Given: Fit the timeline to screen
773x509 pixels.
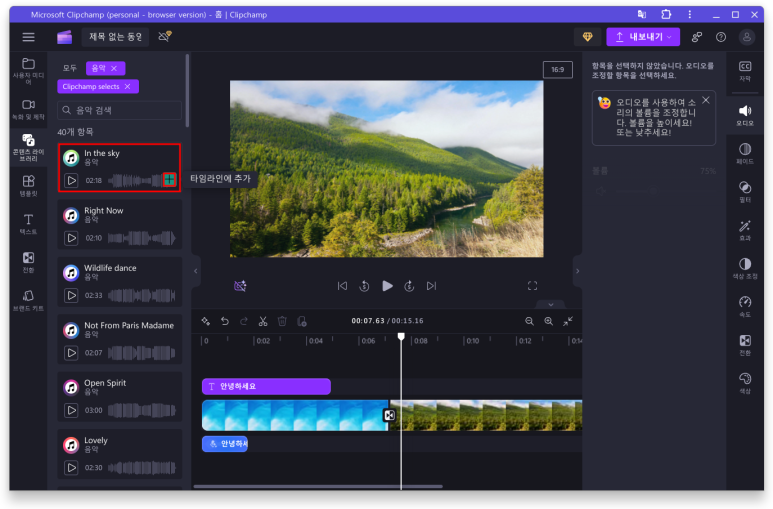Looking at the screenshot, I should [568, 322].
